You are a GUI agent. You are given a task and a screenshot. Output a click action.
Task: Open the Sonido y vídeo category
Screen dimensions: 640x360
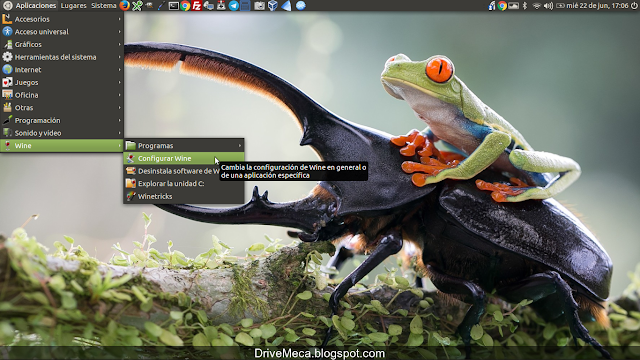coord(62,133)
